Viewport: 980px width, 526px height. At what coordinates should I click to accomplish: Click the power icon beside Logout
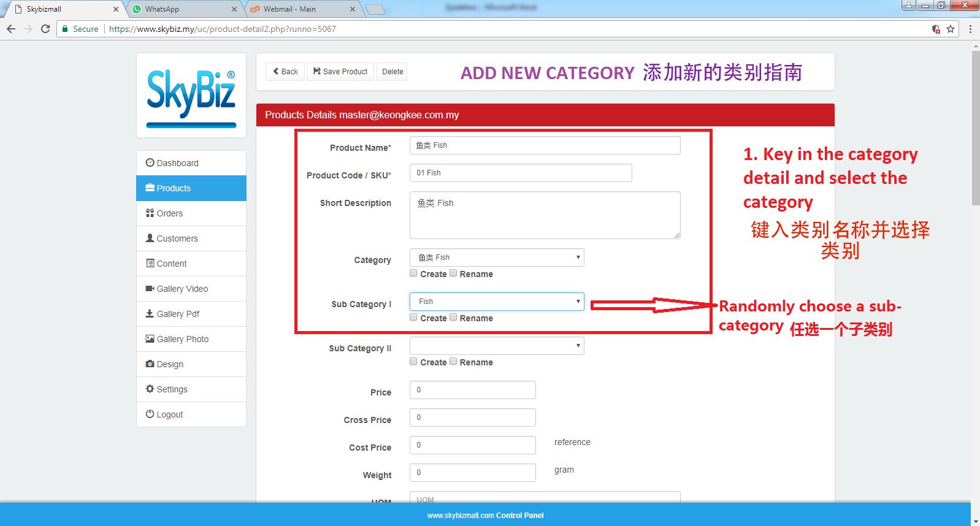point(150,414)
